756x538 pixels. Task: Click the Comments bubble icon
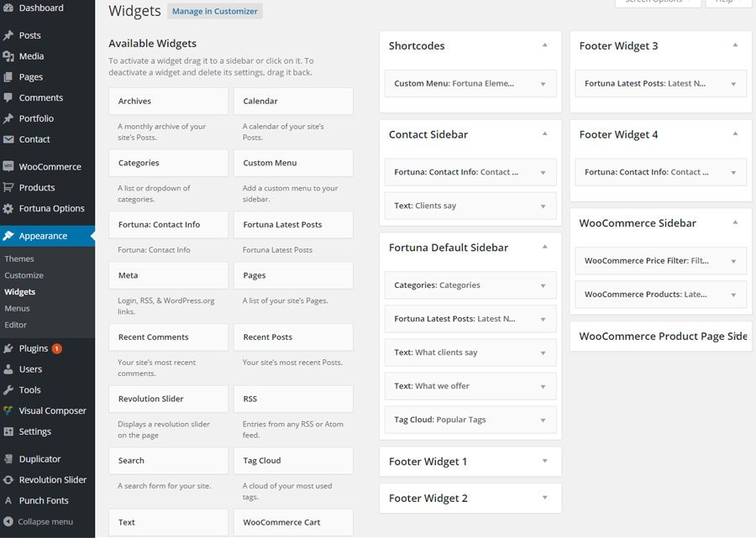8,98
